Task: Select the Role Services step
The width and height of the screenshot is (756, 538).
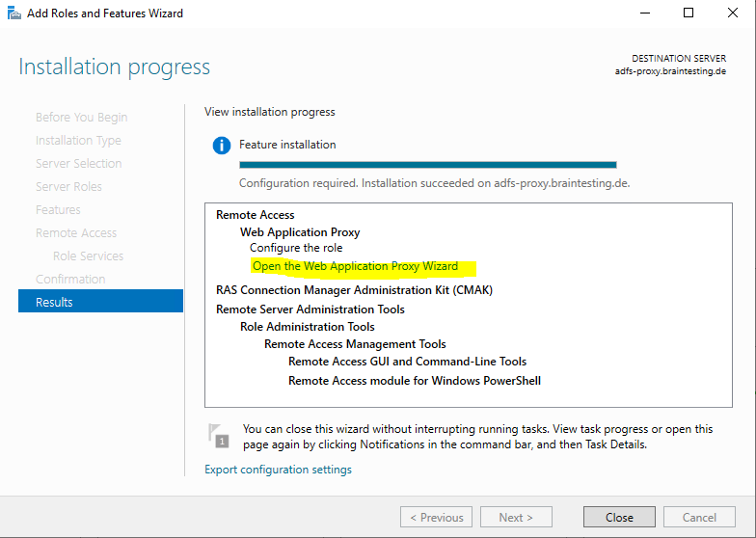Action: (x=89, y=256)
